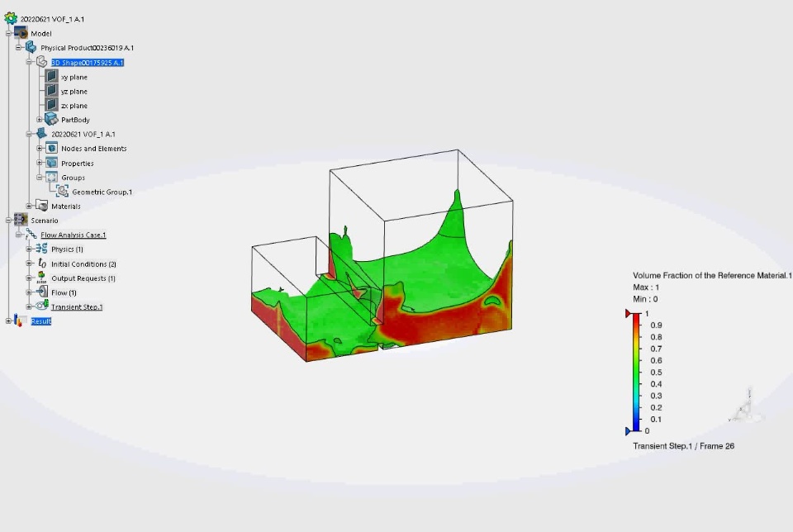Select the highlighted 'Result' label
The width and height of the screenshot is (793, 532).
[41, 321]
